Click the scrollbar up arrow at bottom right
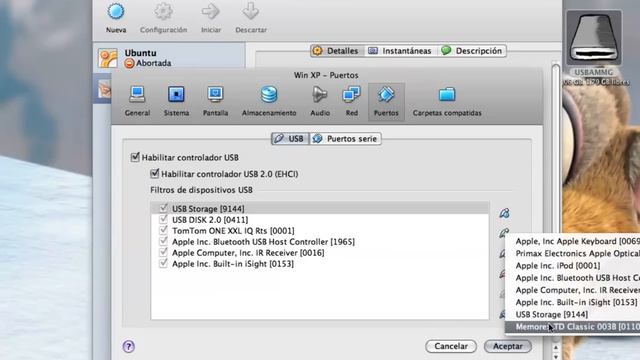The height and width of the screenshot is (360, 640). click(x=556, y=347)
